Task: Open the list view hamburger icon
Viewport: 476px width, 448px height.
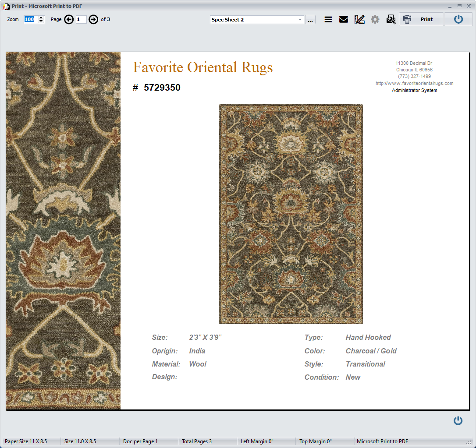Action: 328,19
